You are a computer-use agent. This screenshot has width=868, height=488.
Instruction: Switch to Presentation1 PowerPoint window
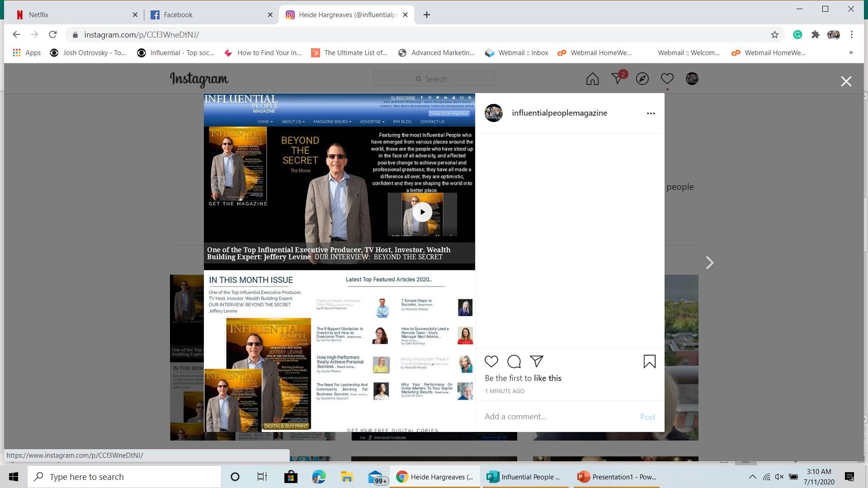click(x=617, y=477)
